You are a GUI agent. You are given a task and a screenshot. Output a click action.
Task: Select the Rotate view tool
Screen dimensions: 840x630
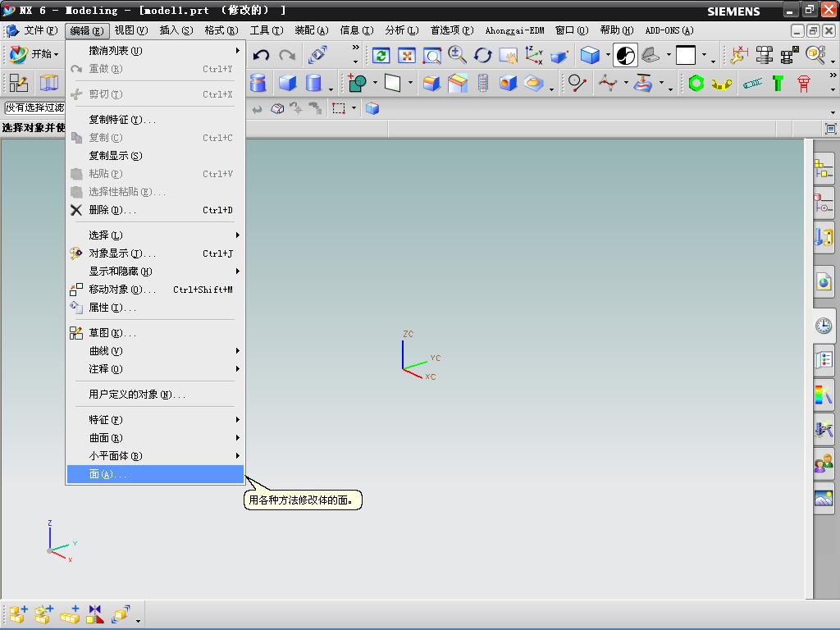tap(482, 55)
